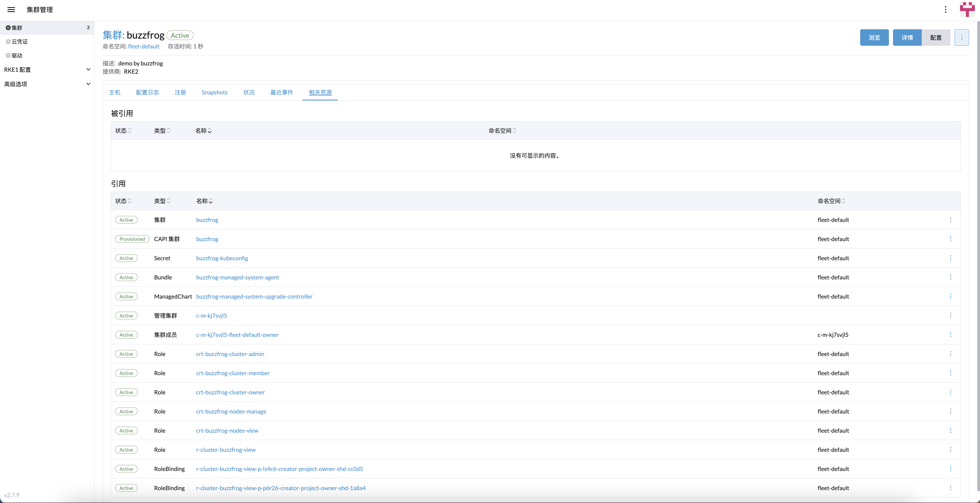The width and height of the screenshot is (980, 503).
Task: Open row actions for RoleBinding ending shd-1a8a4
Action: point(950,488)
